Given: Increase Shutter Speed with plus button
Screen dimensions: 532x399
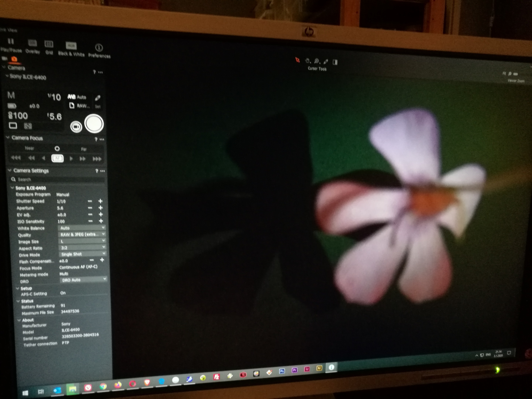Looking at the screenshot, I should point(100,201).
